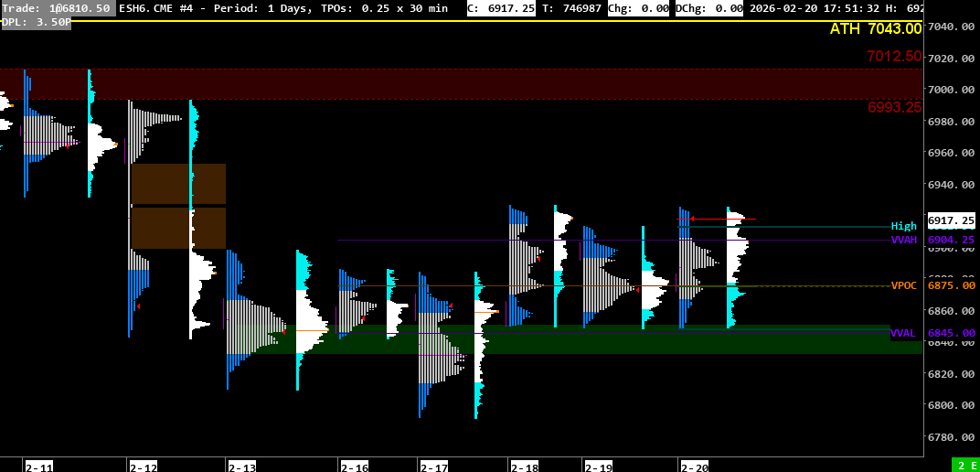Select the ATH 7043.00 line label
Viewport: 980px width, 472px height.
(875, 29)
